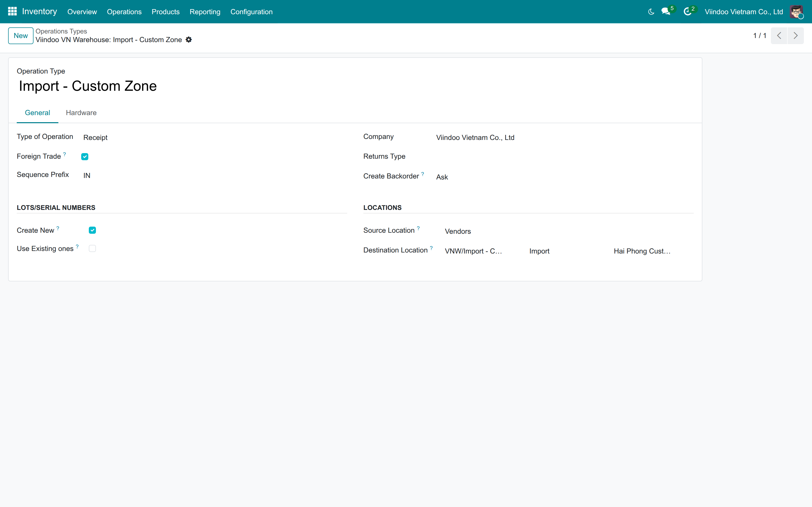Toggle the Create New checkbox
The width and height of the screenshot is (812, 507).
coord(92,230)
